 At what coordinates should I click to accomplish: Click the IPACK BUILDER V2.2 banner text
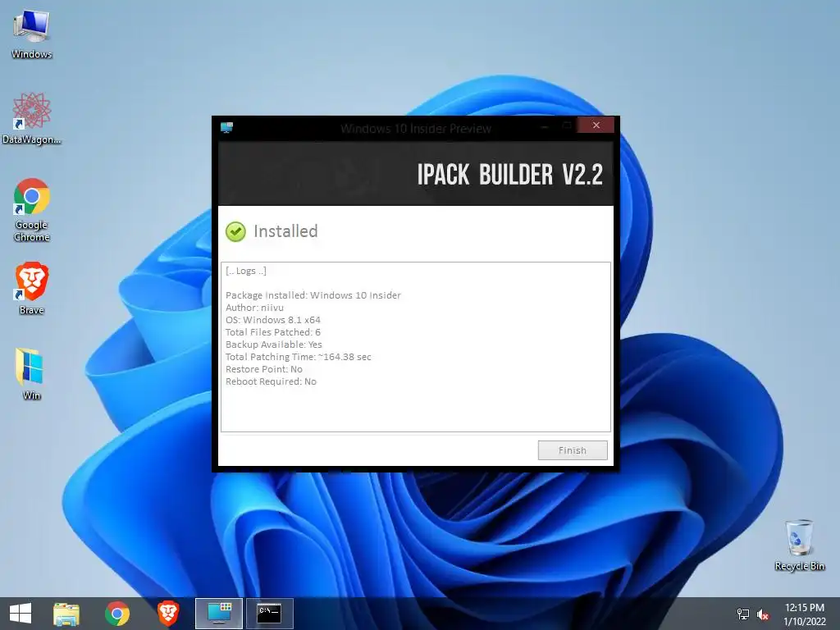click(510, 174)
